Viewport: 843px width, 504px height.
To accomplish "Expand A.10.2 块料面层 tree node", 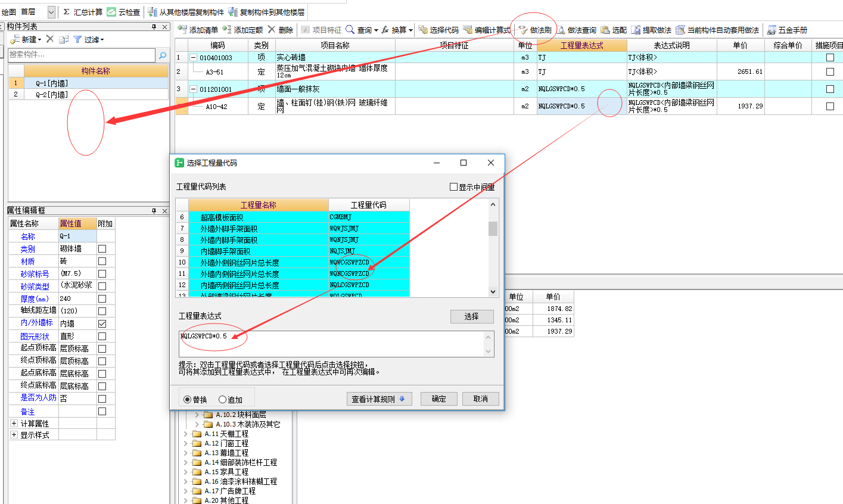I will click(x=197, y=415).
